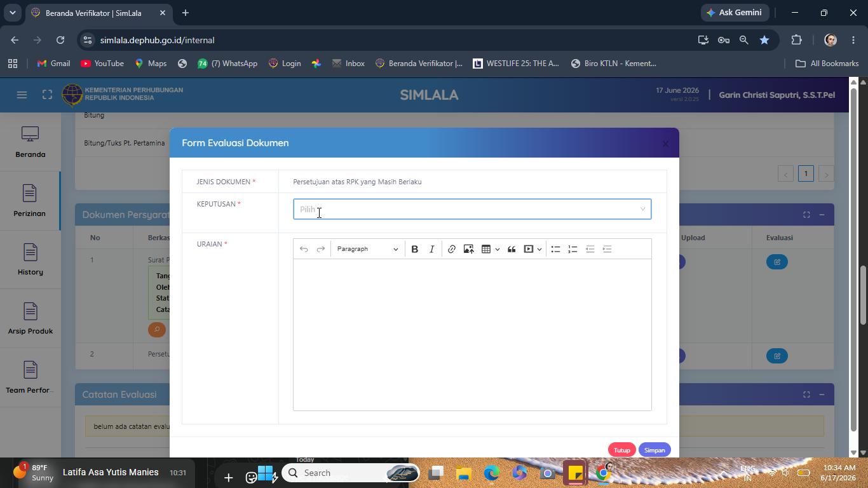Click the redo icon in editor toolbar
The width and height of the screenshot is (868, 488).
[321, 249]
